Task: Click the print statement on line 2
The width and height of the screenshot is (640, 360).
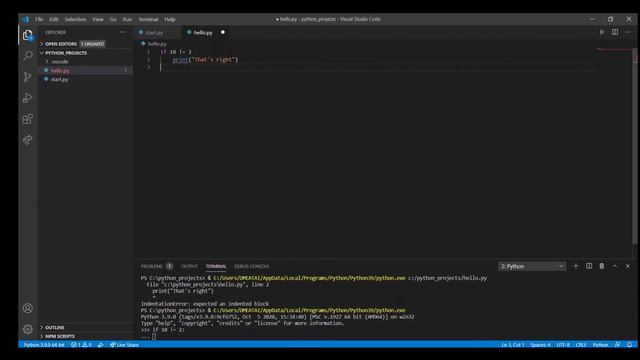Action: pyautogui.click(x=205, y=60)
